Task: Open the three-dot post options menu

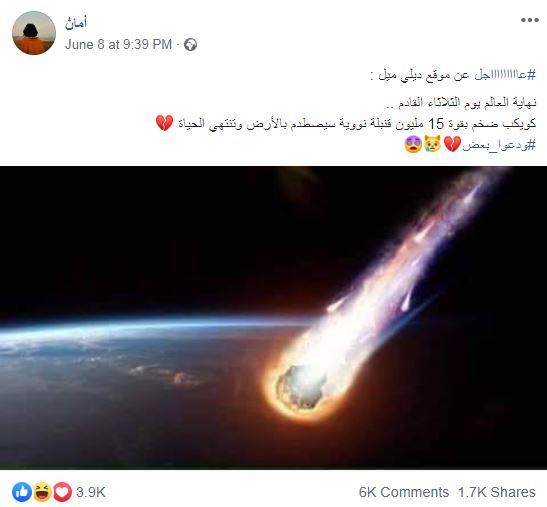Action: tap(530, 20)
